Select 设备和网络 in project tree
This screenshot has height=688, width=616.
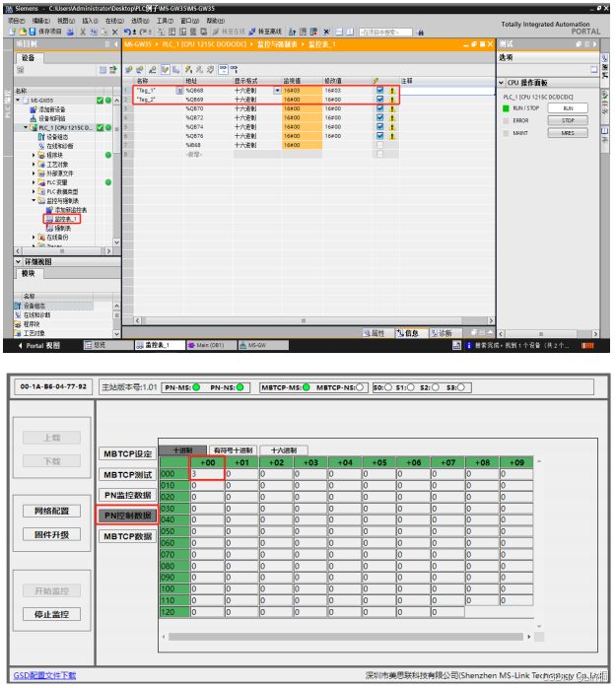pos(52,118)
